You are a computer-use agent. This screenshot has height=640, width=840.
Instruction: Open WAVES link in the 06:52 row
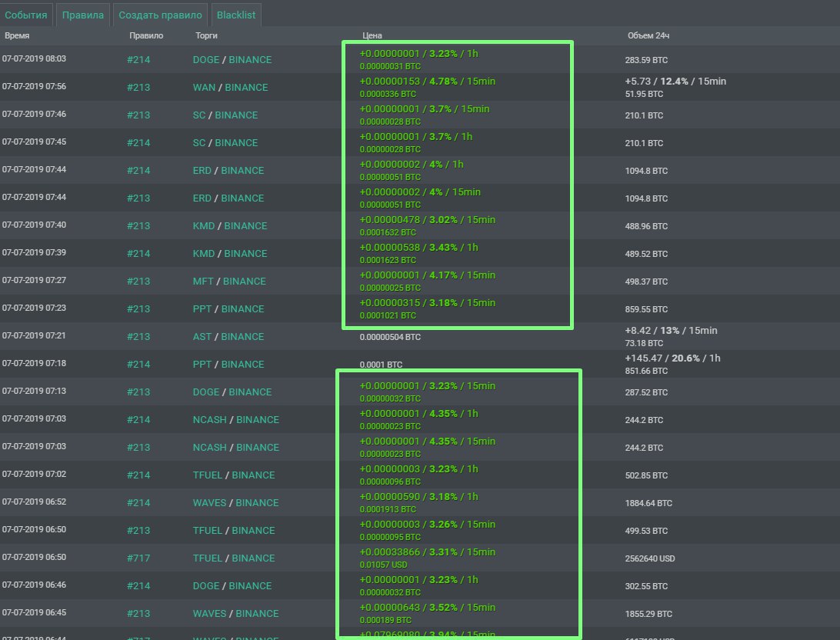pyautogui.click(x=209, y=503)
